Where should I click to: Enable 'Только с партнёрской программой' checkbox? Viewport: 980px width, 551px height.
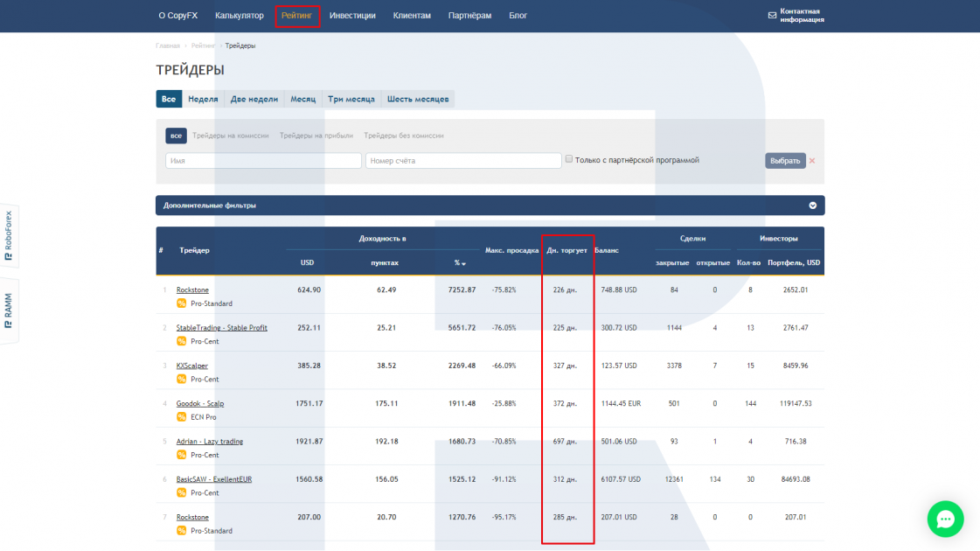pyautogui.click(x=569, y=159)
